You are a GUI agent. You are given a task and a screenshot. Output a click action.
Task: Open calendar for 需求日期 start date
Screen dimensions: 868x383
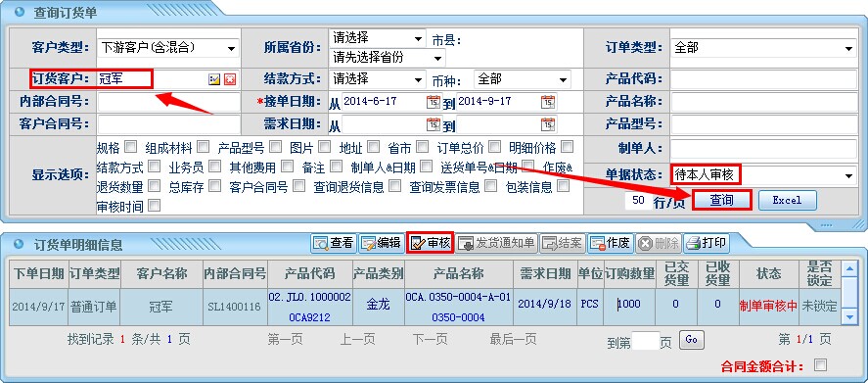click(433, 124)
